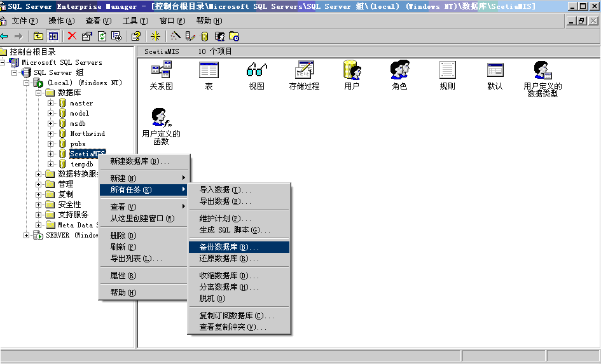Open the 关系图 (Diagrams) icon
This screenshot has height=364, width=601.
pos(161,71)
